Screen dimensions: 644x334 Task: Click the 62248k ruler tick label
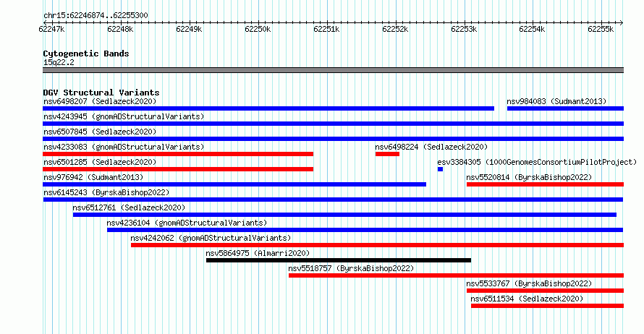[x=120, y=29]
